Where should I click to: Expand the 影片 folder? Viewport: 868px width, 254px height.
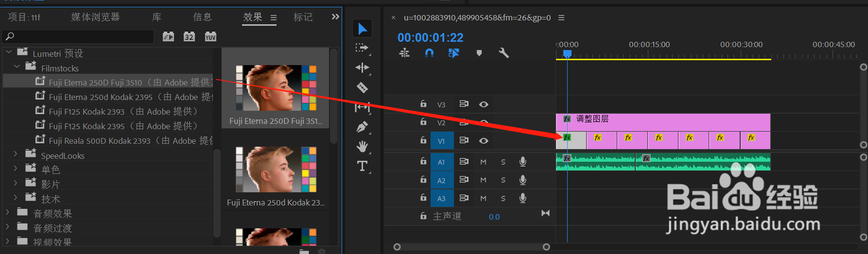pos(16,183)
